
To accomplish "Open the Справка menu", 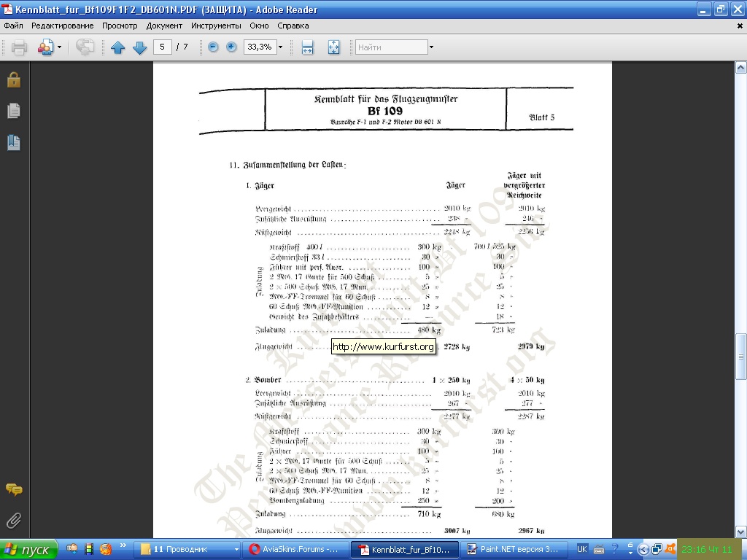I will point(293,26).
